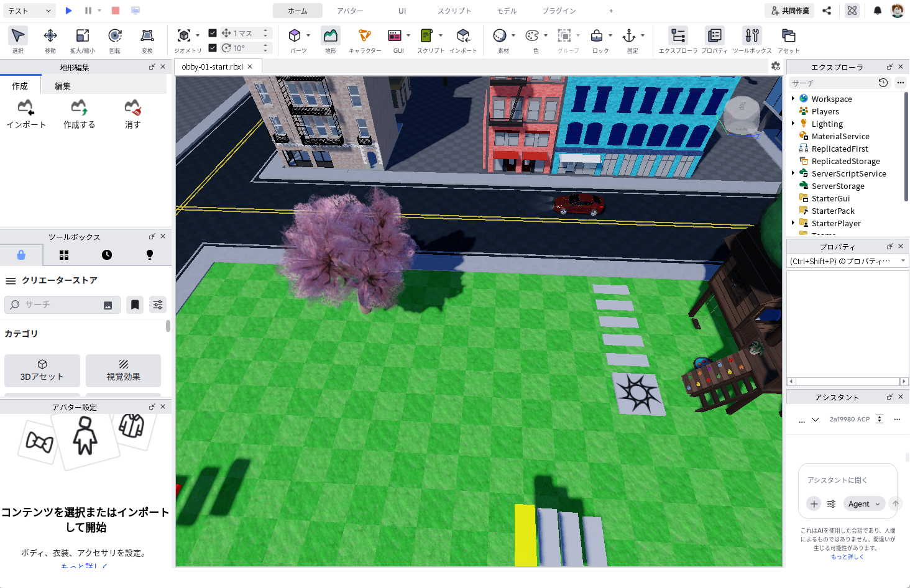The height and width of the screenshot is (588, 910).
Task: Expand the assistant conversation chevron
Action: 816,420
